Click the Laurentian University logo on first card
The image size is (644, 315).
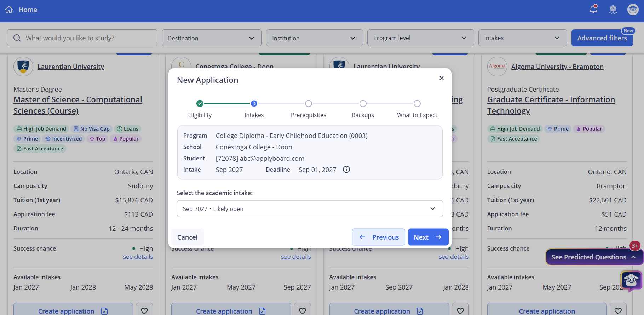(23, 67)
